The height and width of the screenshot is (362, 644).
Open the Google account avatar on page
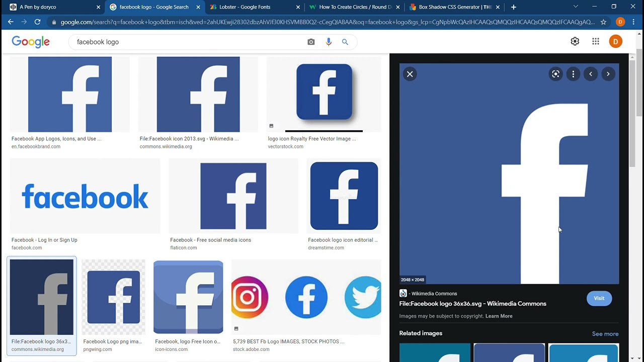(x=616, y=42)
